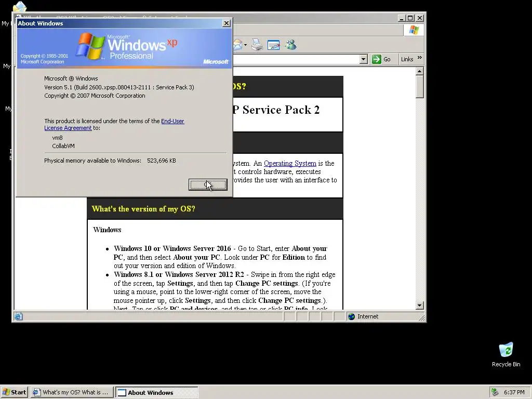The image size is (532, 399).
Task: Click the Start button
Action: pyautogui.click(x=14, y=392)
